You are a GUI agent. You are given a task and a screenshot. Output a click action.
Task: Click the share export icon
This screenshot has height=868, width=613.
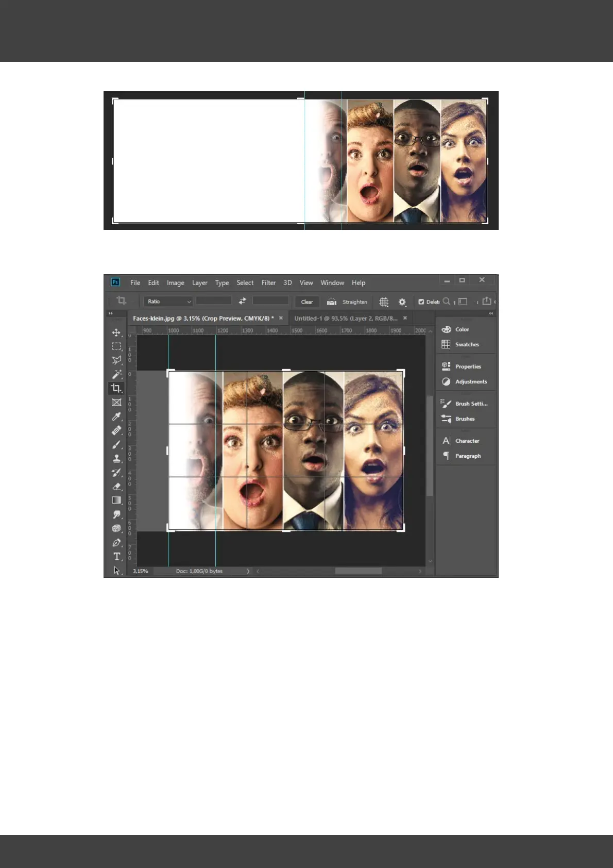click(487, 301)
